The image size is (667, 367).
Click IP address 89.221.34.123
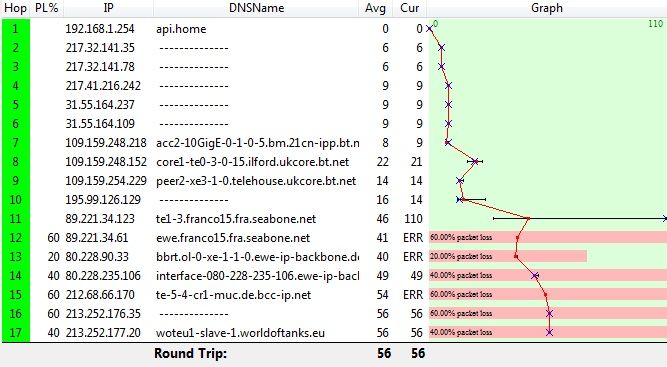click(100, 219)
